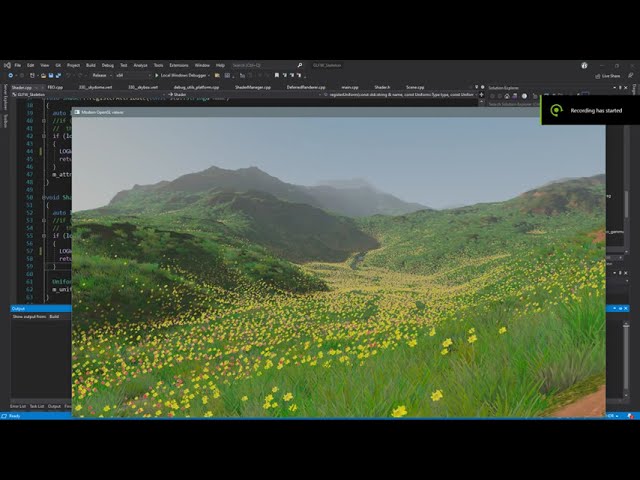Image resolution: width=640 pixels, height=480 pixels.
Task: Open the Server Explorer side tab
Action: click(5, 97)
